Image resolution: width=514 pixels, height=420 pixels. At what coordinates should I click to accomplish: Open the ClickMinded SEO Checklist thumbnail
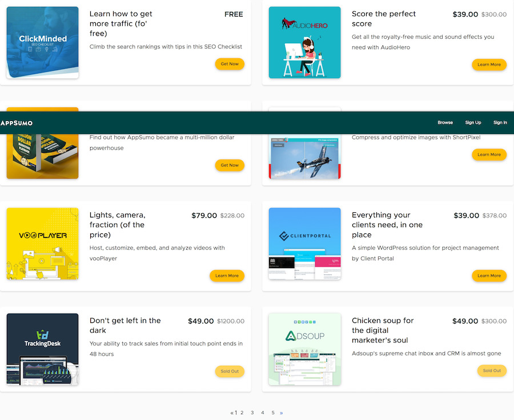[42, 43]
